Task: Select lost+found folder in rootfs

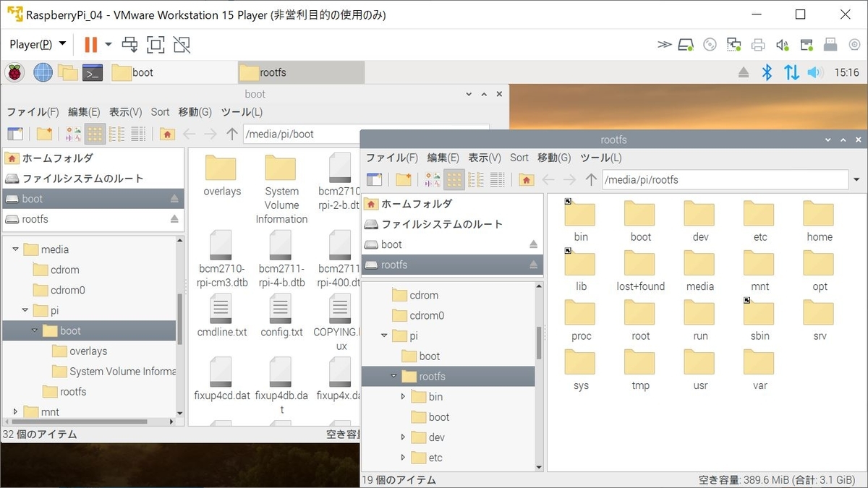Action: (x=641, y=272)
